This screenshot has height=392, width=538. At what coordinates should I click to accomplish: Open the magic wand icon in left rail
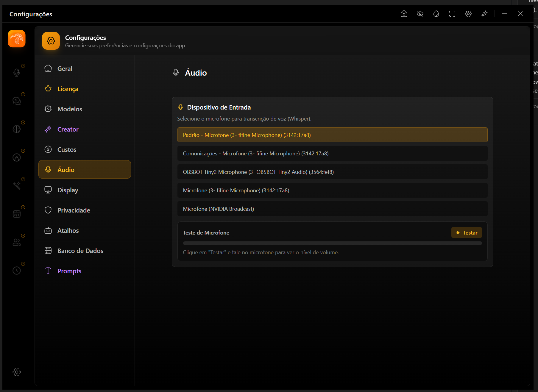pyautogui.click(x=17, y=186)
